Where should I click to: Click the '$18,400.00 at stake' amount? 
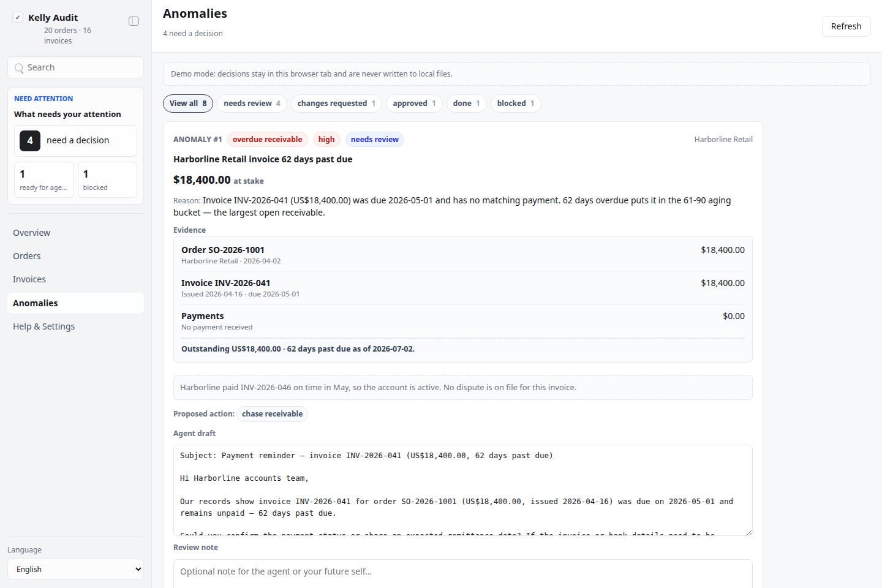[x=219, y=180]
